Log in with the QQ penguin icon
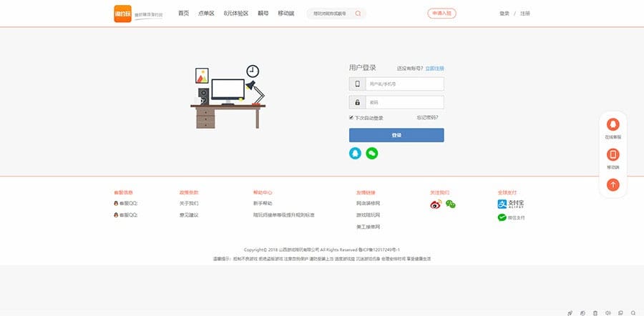This screenshot has height=316, width=644. pos(355,154)
